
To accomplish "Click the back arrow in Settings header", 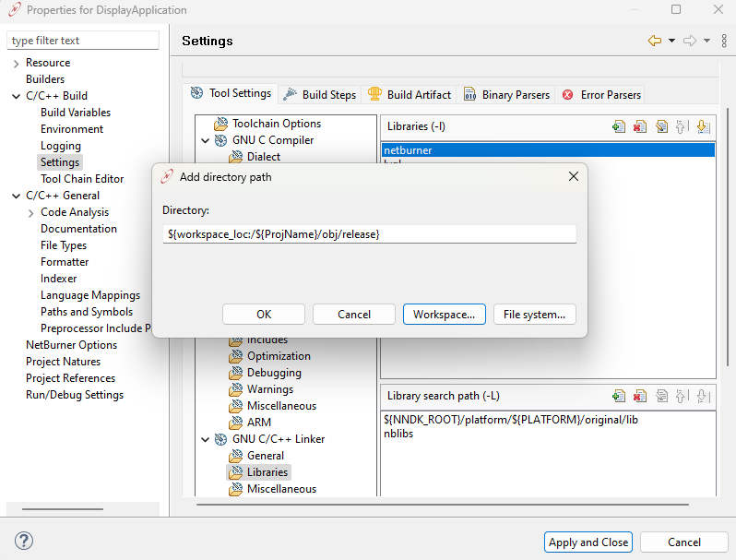I will tap(655, 41).
